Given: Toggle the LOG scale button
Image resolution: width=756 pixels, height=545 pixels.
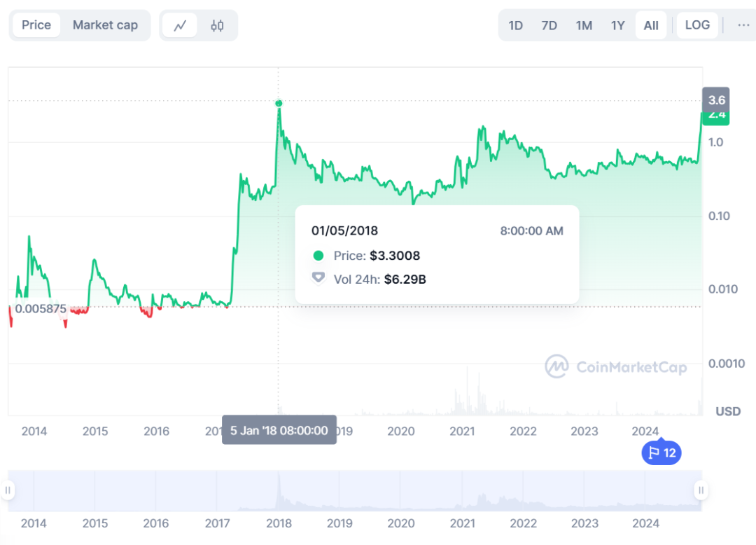Looking at the screenshot, I should tap(696, 25).
